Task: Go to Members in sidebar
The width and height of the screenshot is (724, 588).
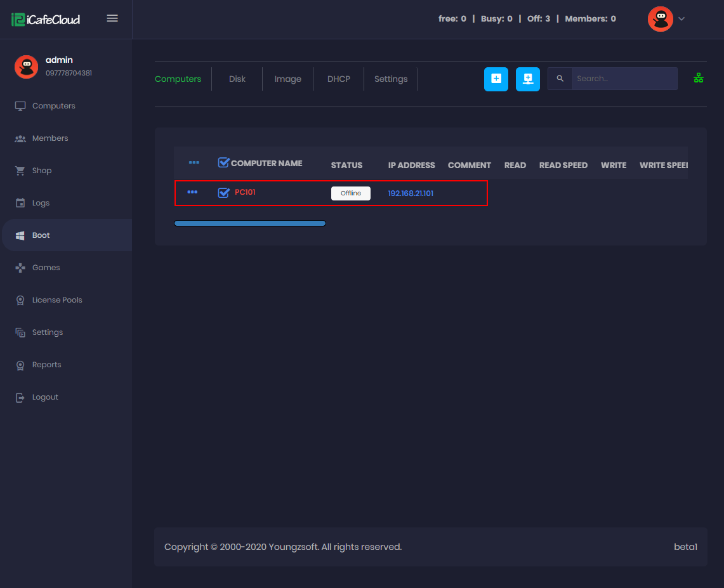Action: coord(49,138)
